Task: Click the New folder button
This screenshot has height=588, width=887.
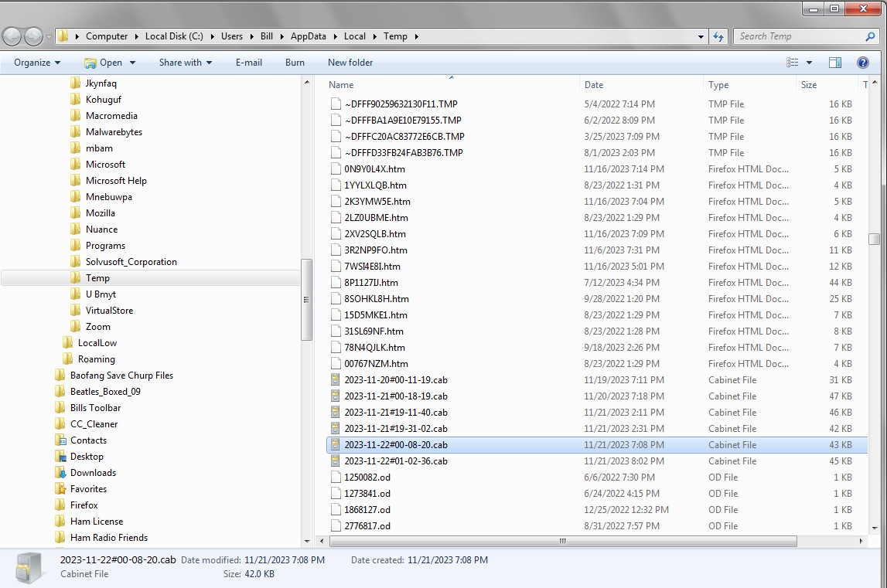Action: point(350,63)
